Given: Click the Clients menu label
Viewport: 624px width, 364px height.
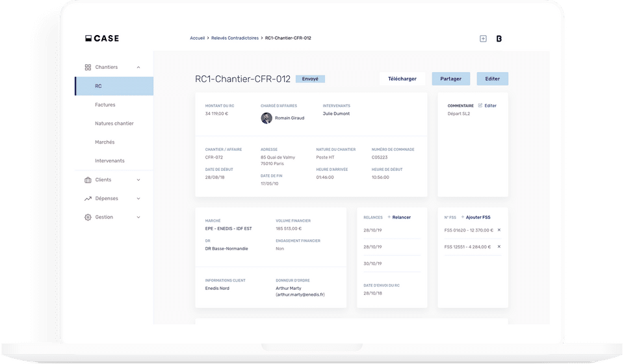Looking at the screenshot, I should (x=103, y=180).
